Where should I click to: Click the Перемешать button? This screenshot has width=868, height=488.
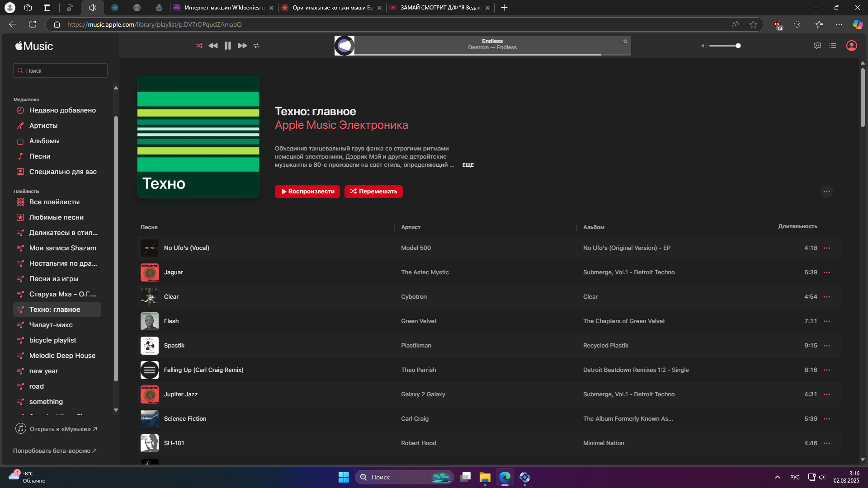(373, 192)
